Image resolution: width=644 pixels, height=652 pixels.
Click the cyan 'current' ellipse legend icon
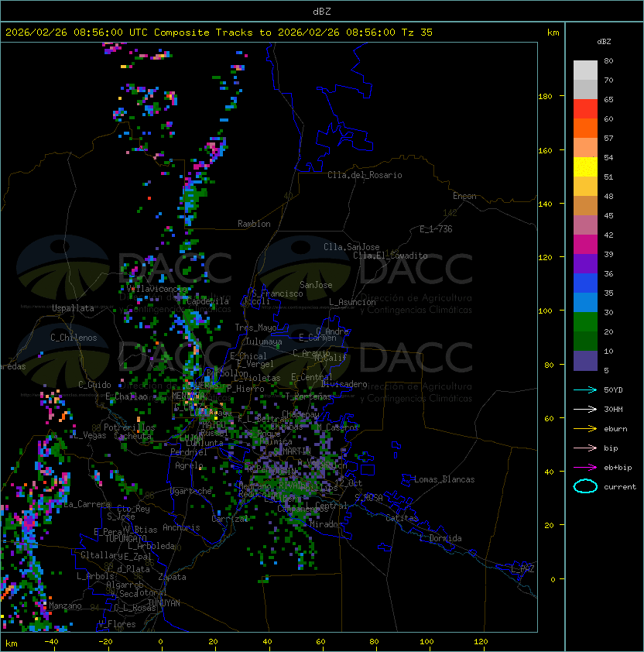[x=585, y=486]
